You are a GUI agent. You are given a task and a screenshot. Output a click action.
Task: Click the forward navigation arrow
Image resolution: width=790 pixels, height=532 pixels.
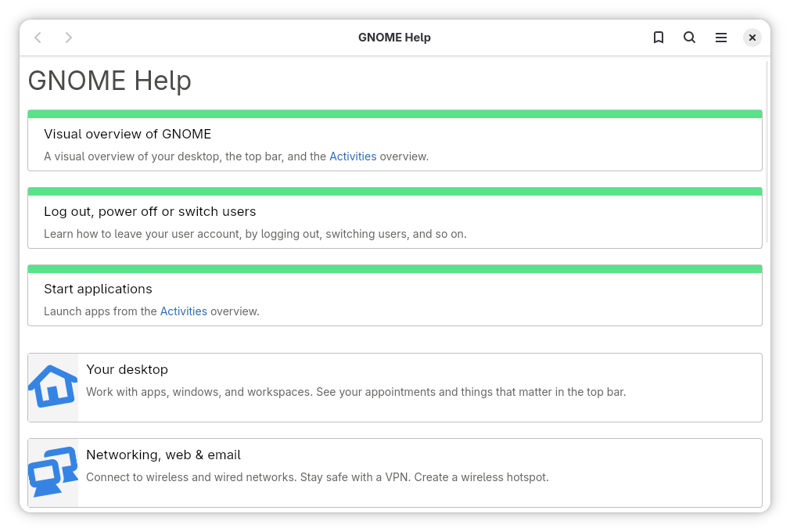[69, 38]
